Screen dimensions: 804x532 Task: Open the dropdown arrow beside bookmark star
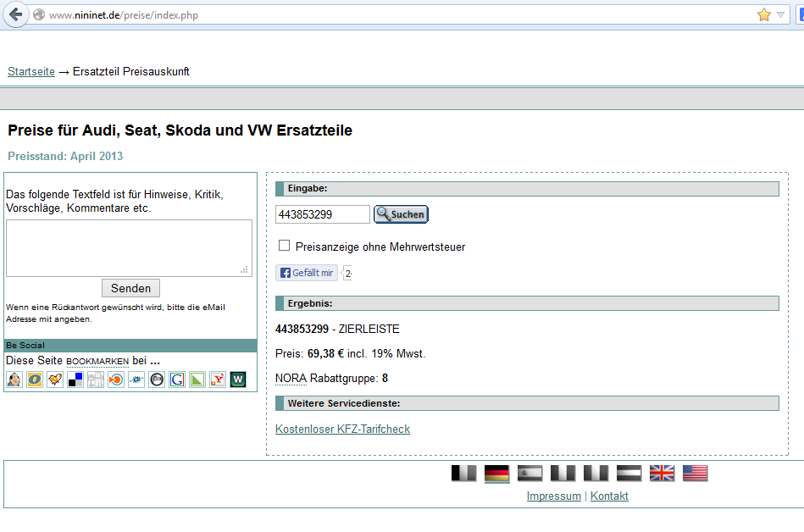pos(780,15)
